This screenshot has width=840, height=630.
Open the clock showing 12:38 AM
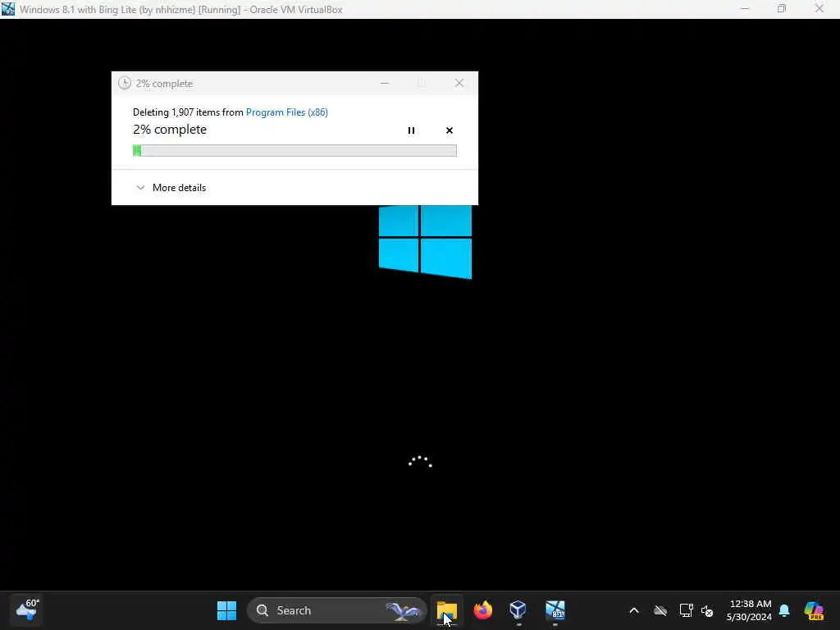pyautogui.click(x=749, y=610)
